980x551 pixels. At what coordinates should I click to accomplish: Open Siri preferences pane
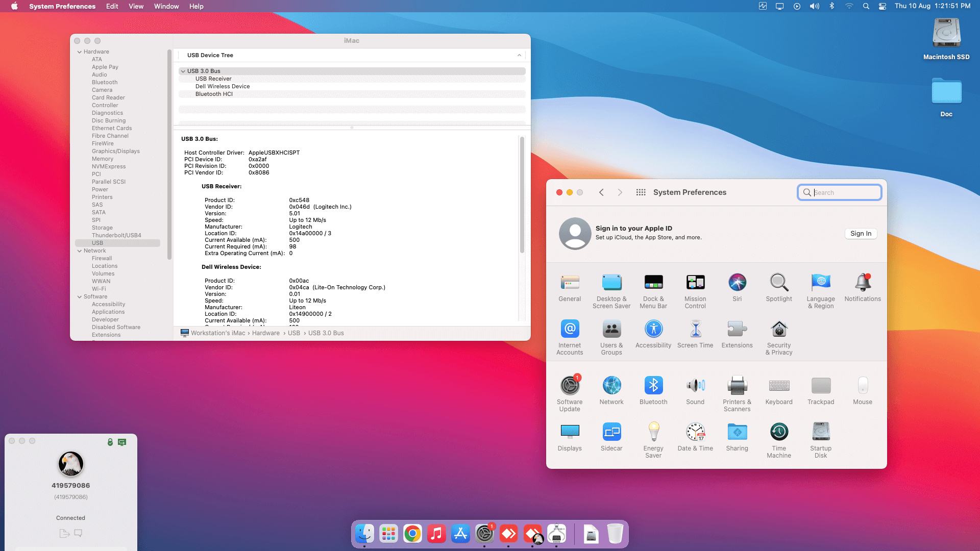tap(737, 288)
